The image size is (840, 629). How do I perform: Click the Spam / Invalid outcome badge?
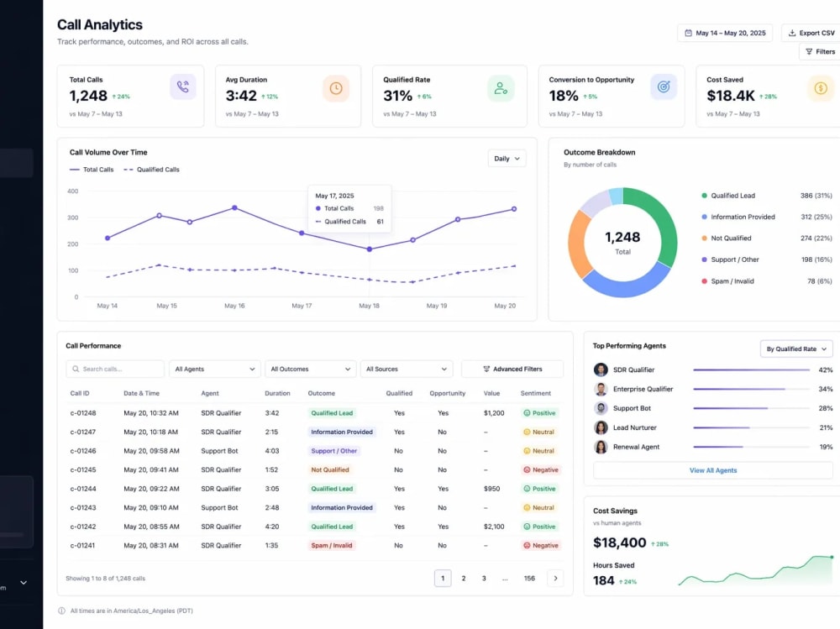[332, 545]
